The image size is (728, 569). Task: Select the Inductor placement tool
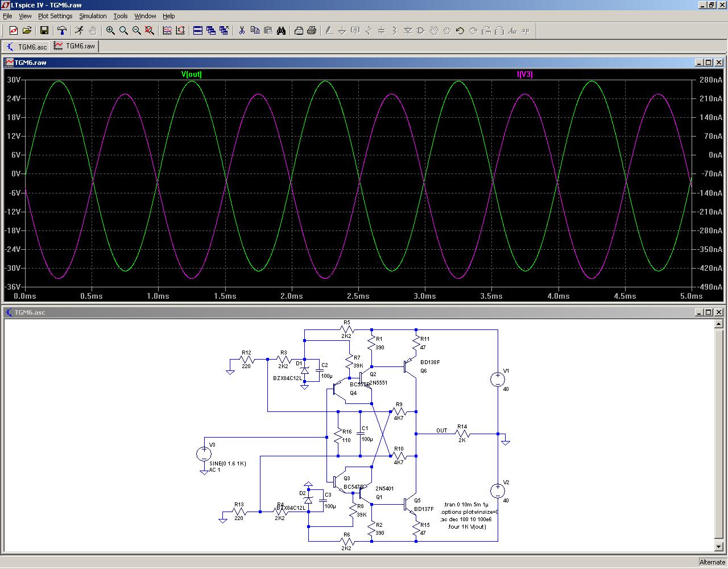(x=395, y=31)
